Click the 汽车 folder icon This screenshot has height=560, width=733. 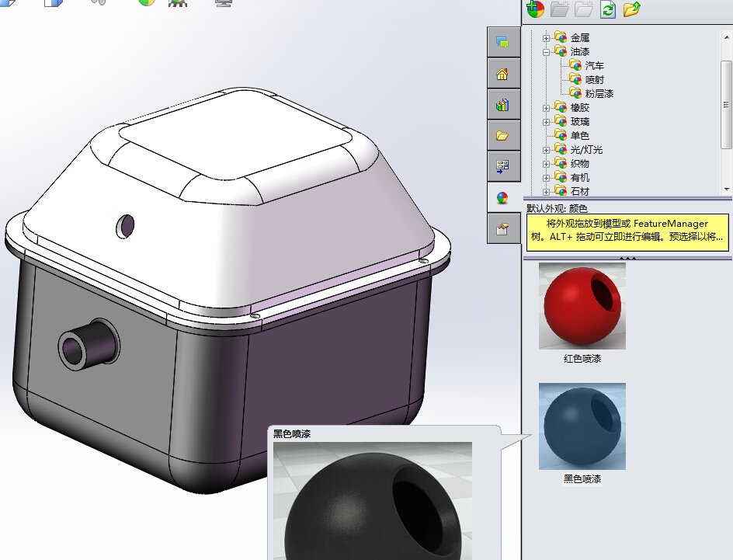pyautogui.click(x=575, y=64)
